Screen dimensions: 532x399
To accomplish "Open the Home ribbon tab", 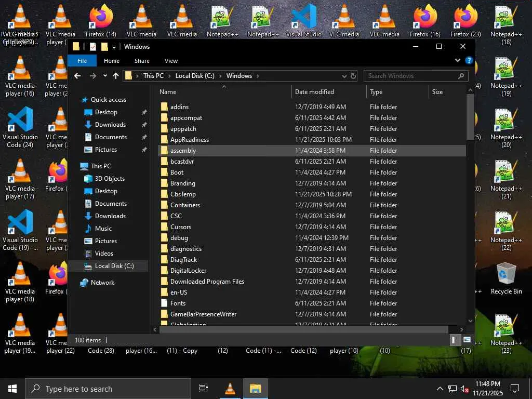I will [x=112, y=61].
